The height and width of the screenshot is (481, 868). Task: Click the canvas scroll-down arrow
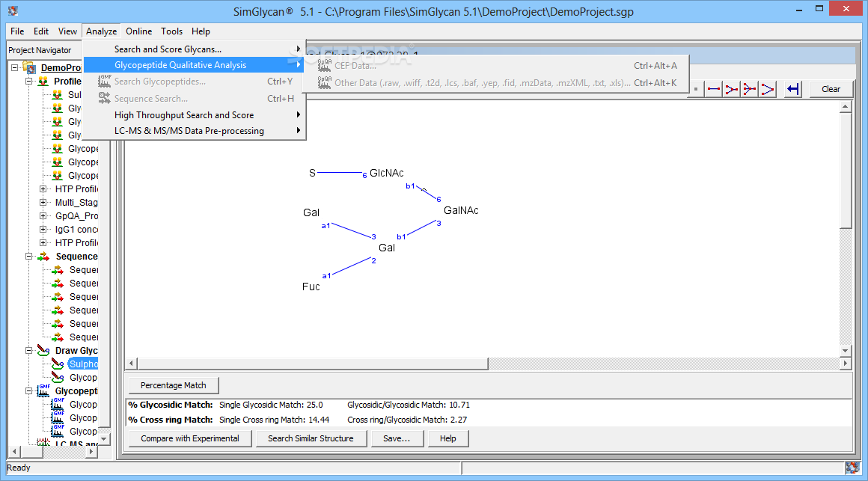845,350
